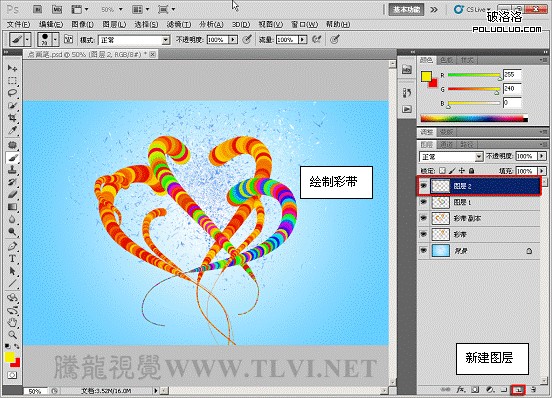552x398 pixels.
Task: Select the Rectangular Marquee tool
Action: [12, 81]
